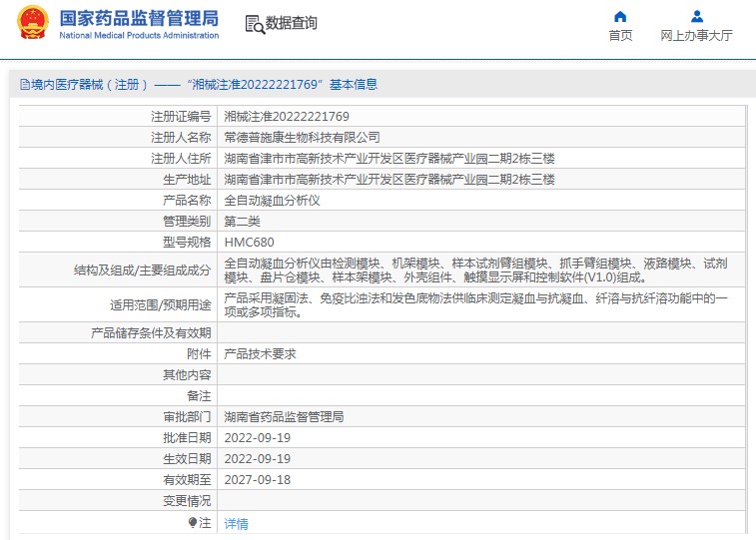Click the 型号规格 label
Image resolution: width=756 pixels, height=540 pixels.
point(187,243)
